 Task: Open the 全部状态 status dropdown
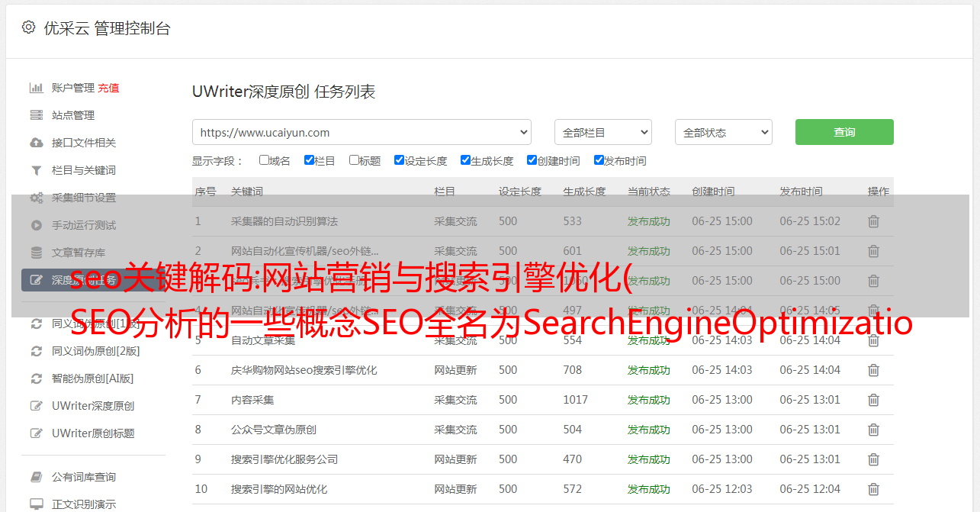723,132
